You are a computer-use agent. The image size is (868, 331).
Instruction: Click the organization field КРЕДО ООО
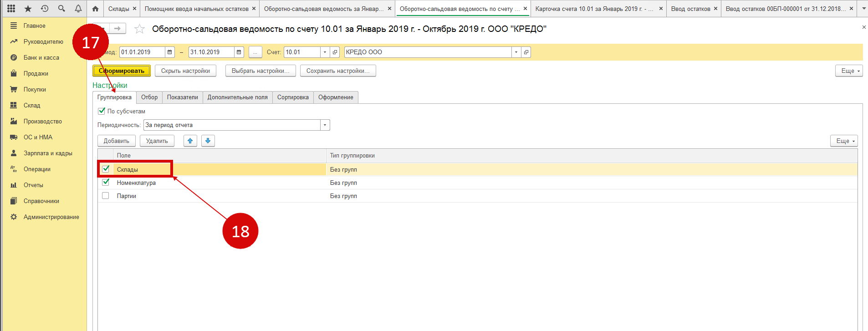pos(428,52)
